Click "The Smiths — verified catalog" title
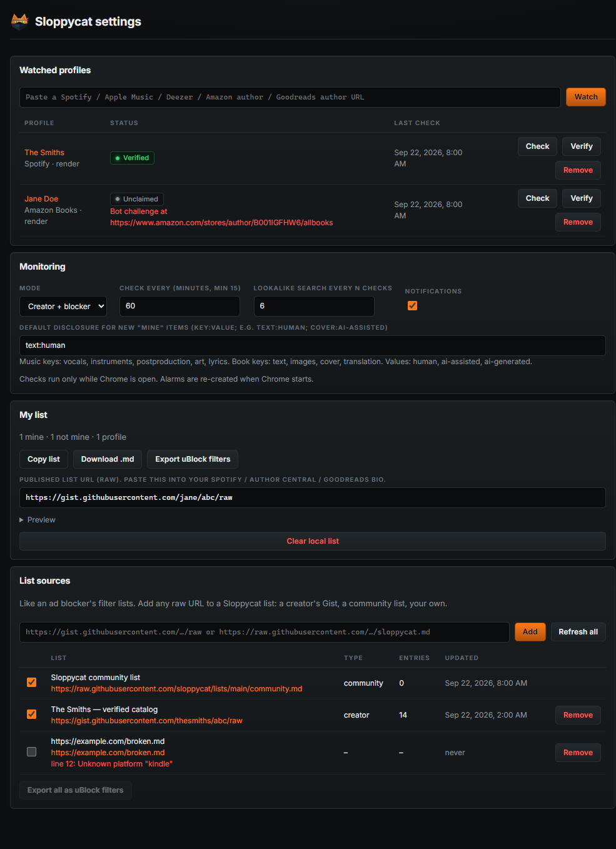The height and width of the screenshot is (849, 616). click(104, 709)
